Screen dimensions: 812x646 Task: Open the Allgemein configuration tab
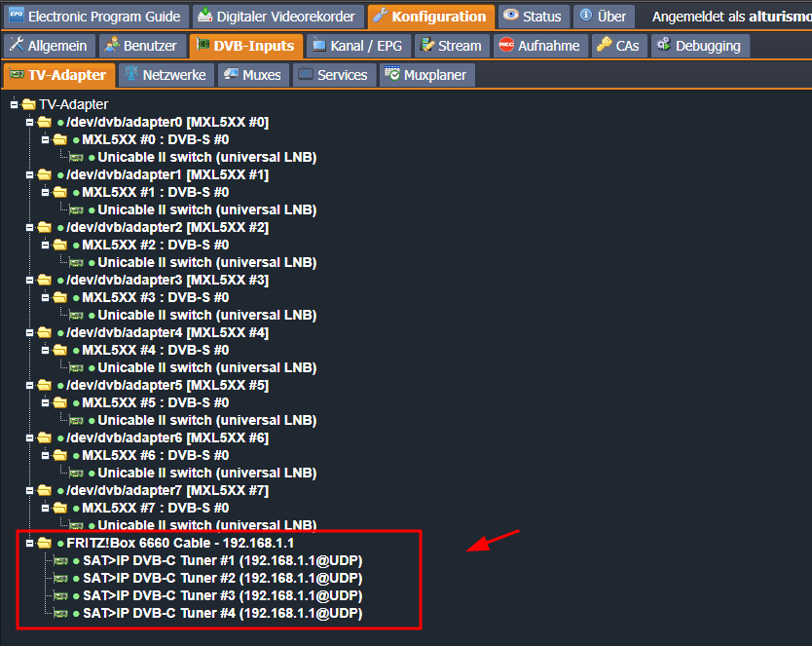(x=50, y=46)
